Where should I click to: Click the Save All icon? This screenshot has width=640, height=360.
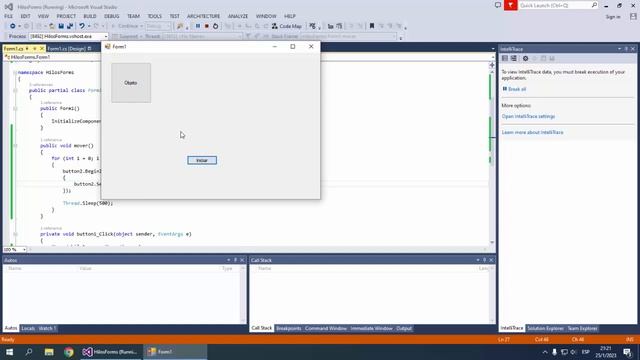pos(70,26)
